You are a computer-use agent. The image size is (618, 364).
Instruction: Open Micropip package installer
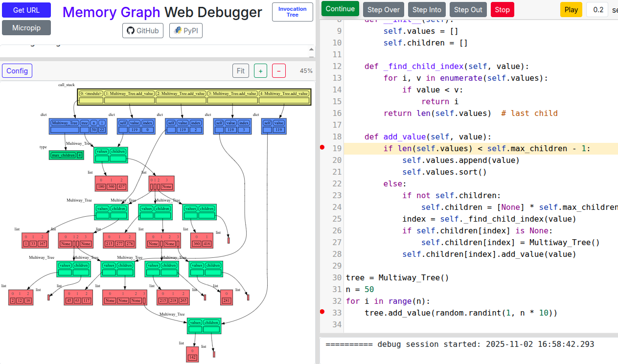pos(26,28)
